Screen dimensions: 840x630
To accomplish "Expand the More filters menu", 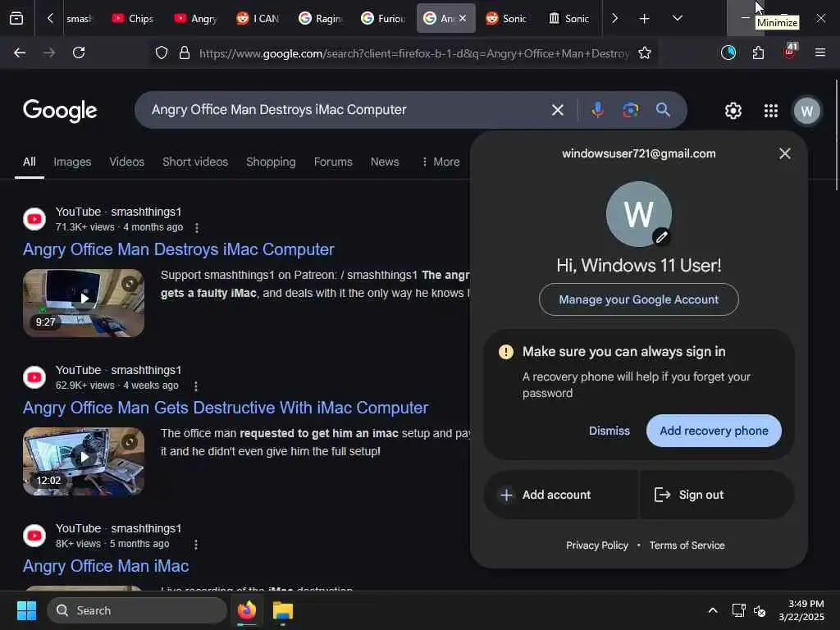I will 441,162.
